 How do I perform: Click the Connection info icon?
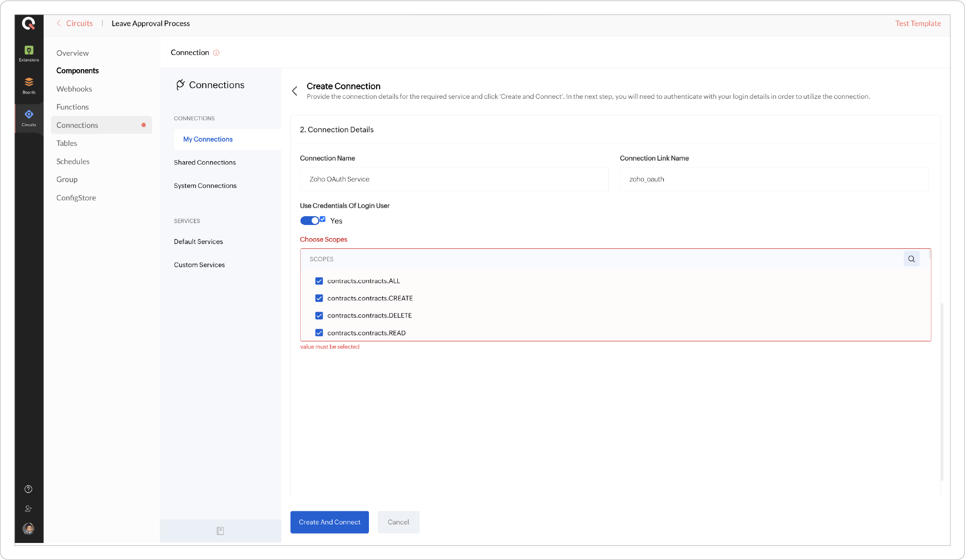[216, 53]
